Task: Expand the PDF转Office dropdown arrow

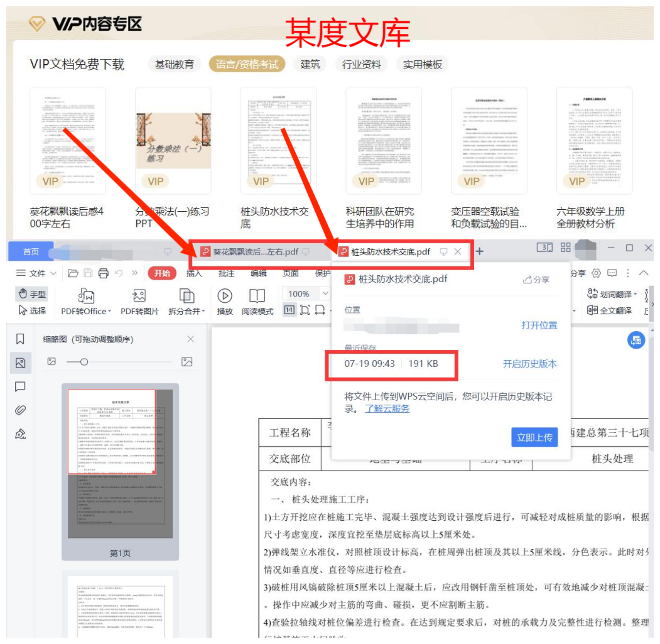Action: (x=109, y=311)
